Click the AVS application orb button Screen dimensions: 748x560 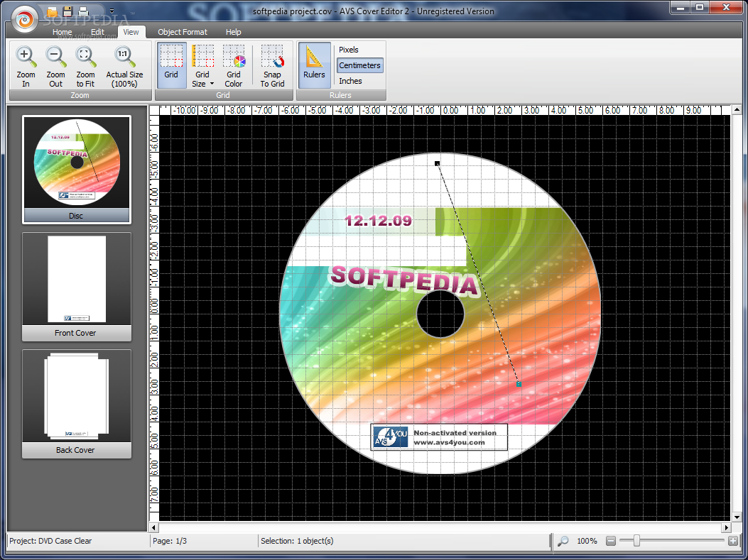pyautogui.click(x=24, y=20)
